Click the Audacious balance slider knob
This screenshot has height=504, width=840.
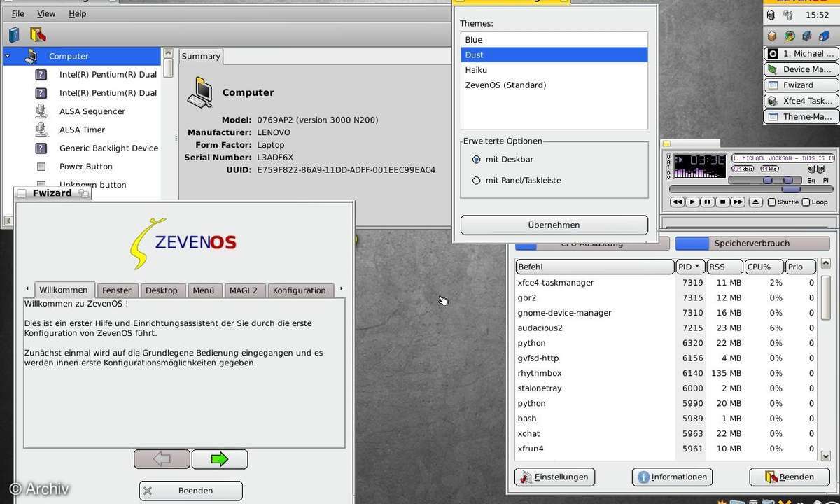[x=787, y=180]
